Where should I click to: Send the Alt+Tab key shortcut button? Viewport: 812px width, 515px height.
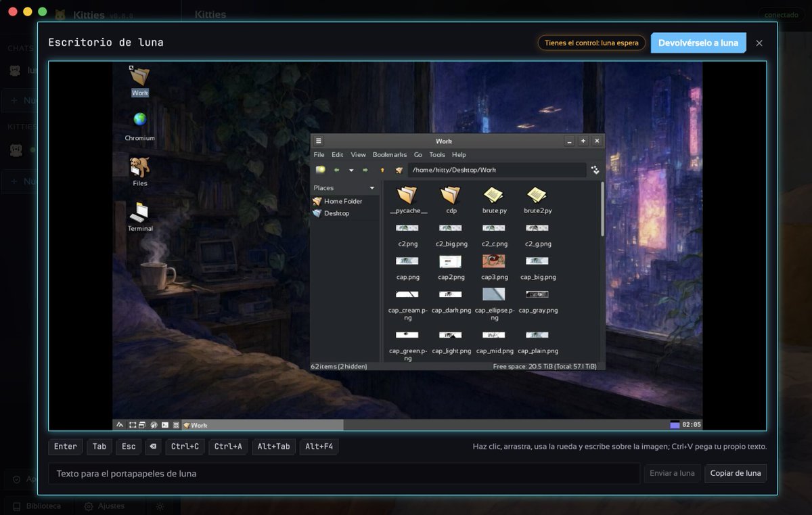click(273, 447)
